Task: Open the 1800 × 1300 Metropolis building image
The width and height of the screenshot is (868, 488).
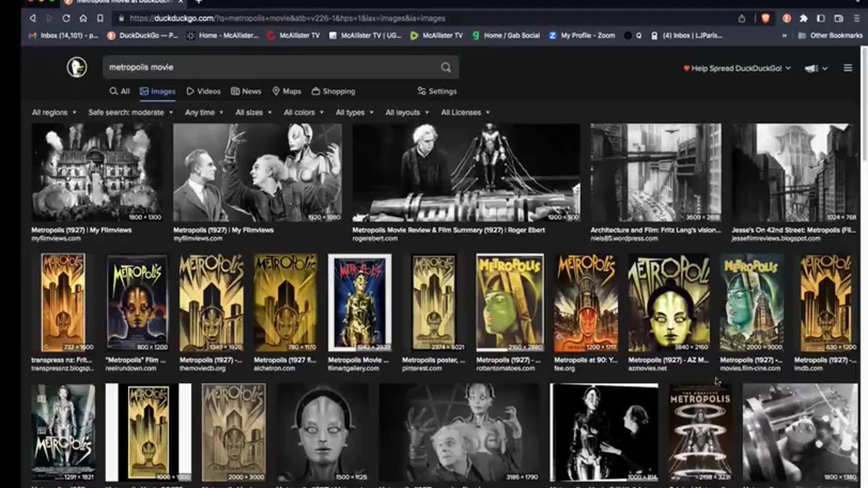Action: click(x=97, y=172)
